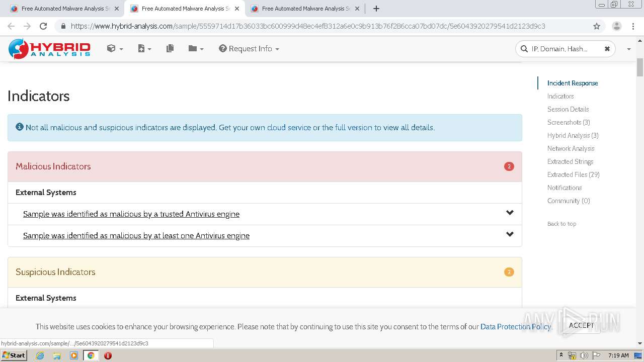Close the active second browser tab

pos(236,9)
